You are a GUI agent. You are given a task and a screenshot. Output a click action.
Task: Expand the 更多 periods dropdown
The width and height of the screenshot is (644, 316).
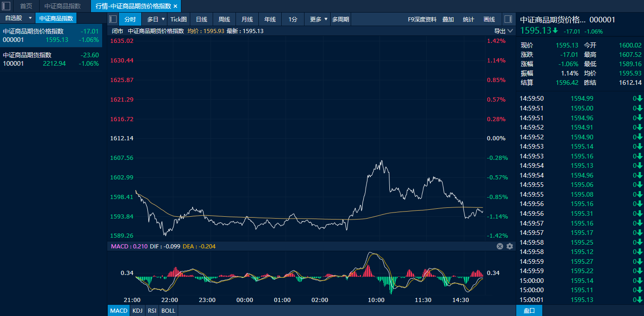(326, 19)
